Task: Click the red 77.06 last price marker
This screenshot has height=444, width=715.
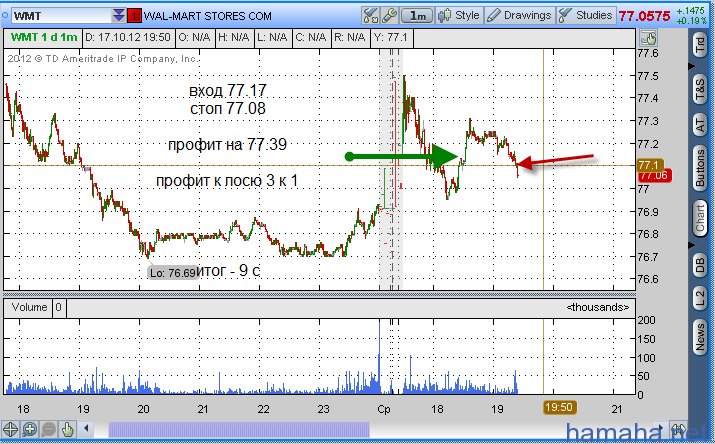Action: (x=655, y=176)
